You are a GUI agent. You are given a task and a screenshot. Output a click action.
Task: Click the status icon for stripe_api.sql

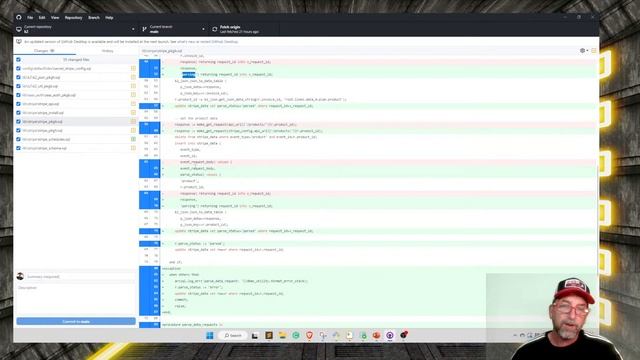pyautogui.click(x=133, y=104)
